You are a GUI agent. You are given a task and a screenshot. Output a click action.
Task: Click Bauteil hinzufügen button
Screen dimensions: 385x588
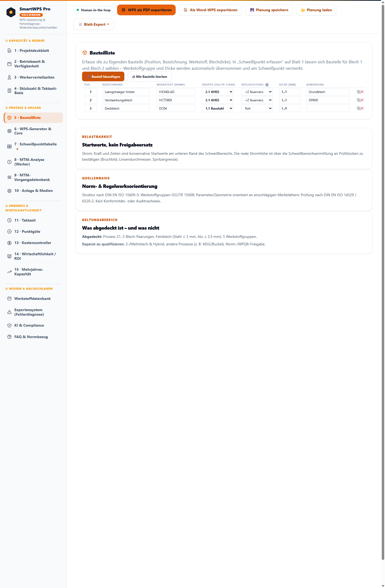103,77
